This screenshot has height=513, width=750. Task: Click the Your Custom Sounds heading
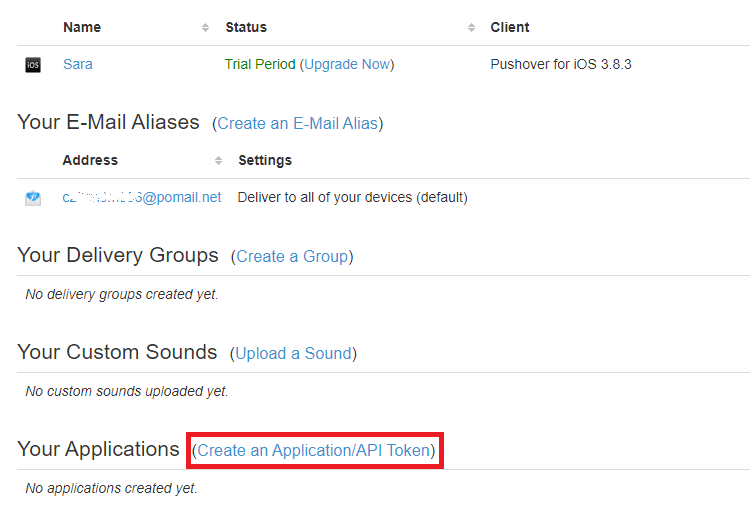117,352
